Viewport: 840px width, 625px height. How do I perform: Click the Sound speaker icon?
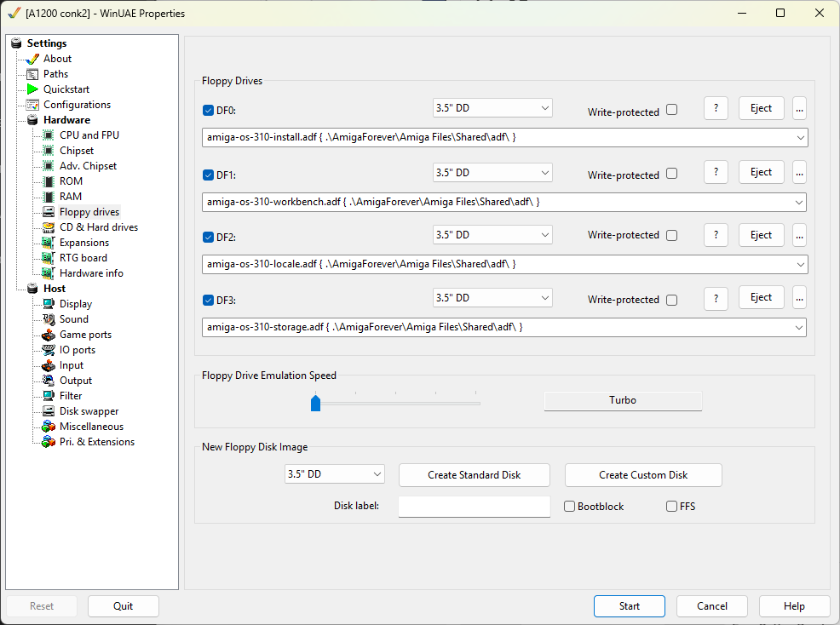(49, 319)
